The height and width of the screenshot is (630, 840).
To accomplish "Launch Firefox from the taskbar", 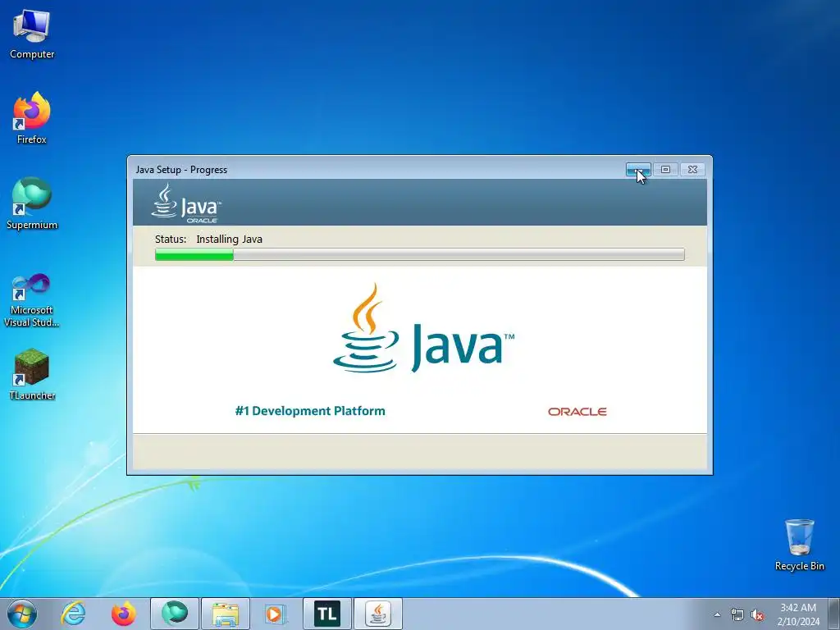I will pos(123,614).
